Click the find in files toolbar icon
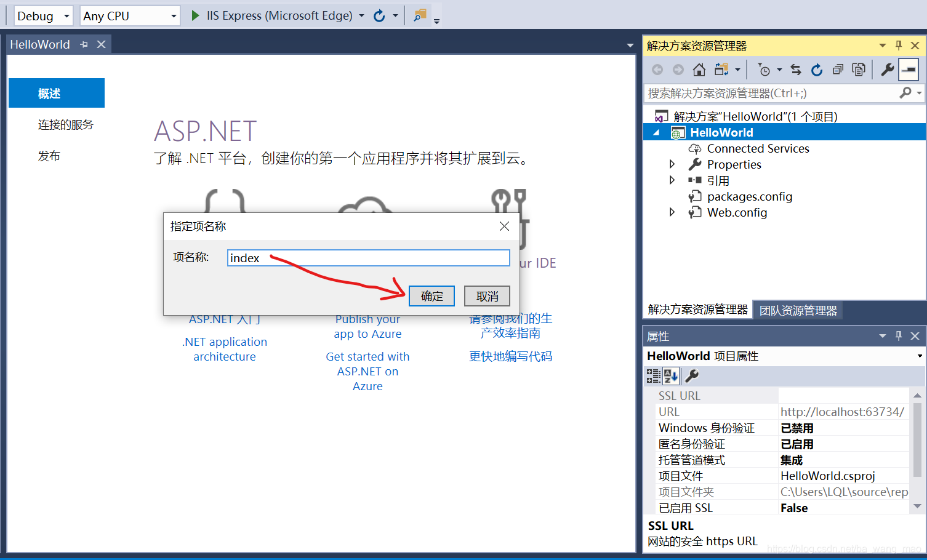Image resolution: width=927 pixels, height=560 pixels. coord(420,15)
